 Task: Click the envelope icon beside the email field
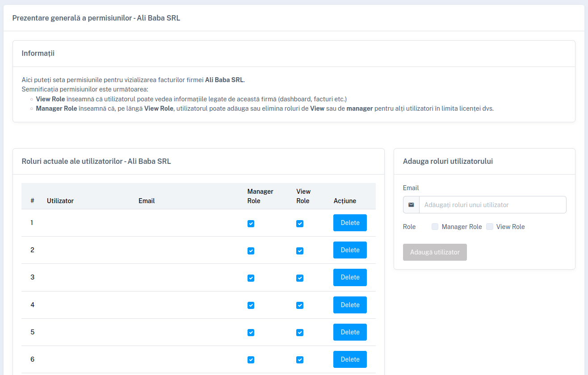click(x=411, y=205)
